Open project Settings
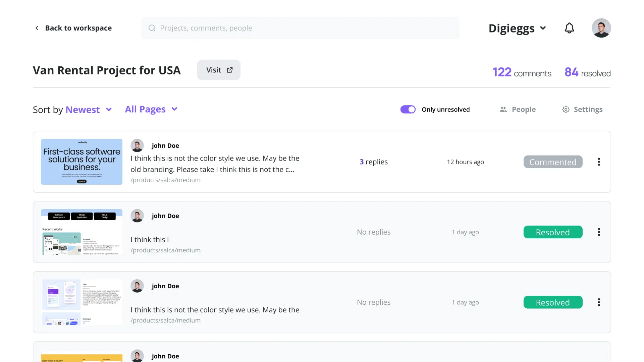The height and width of the screenshot is (362, 644). 582,110
